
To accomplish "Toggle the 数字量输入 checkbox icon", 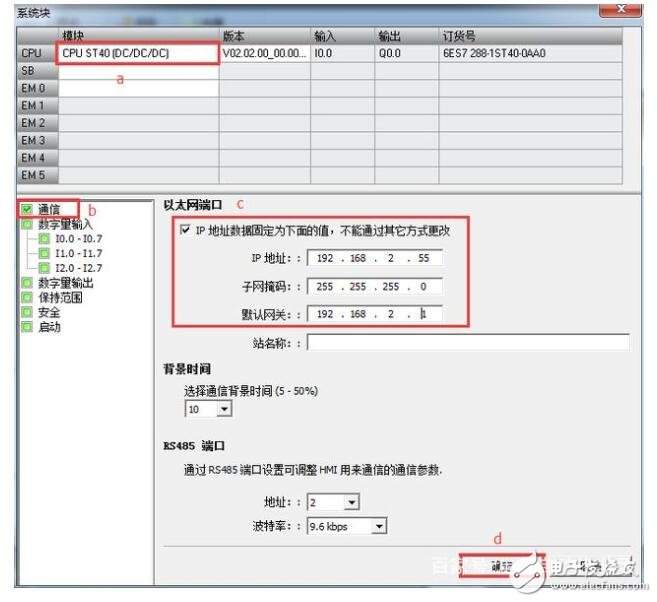I will 27,224.
